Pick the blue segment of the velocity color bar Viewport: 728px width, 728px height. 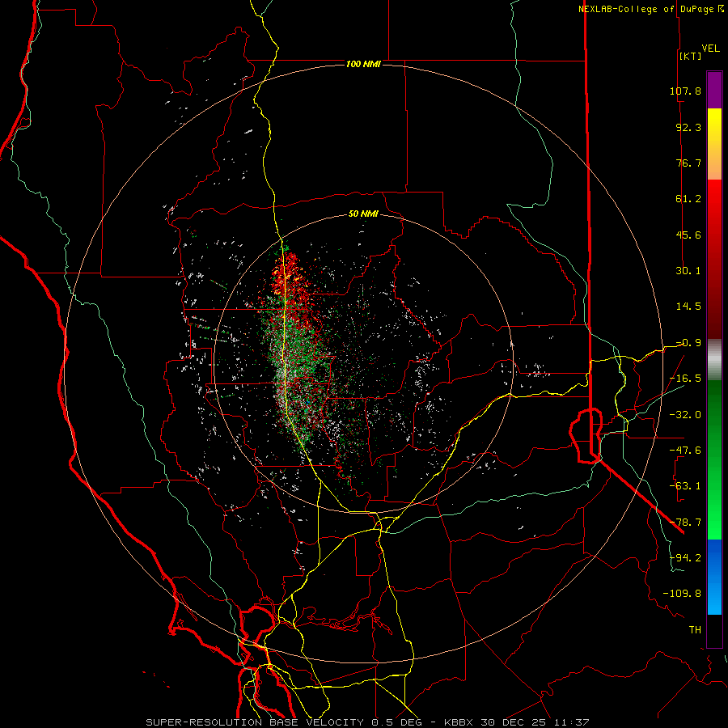(714, 577)
